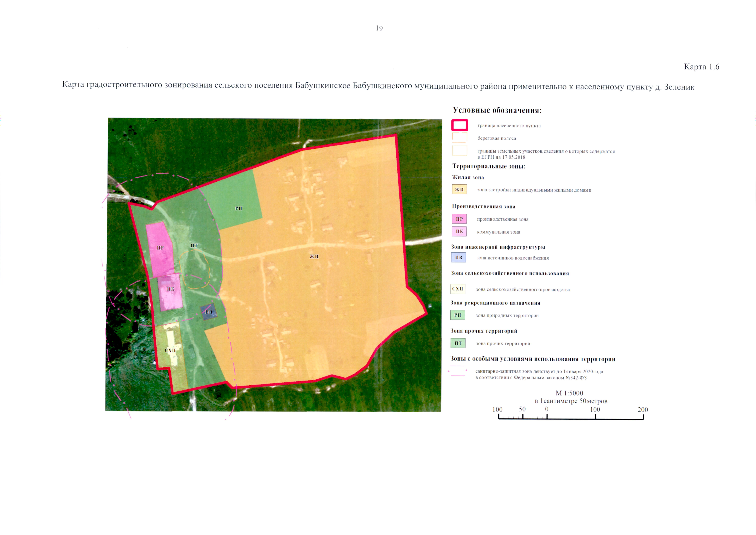Image resolution: width=756 pixels, height=535 pixels.
Task: Click the ПР zone label on the map
Action: (x=160, y=248)
